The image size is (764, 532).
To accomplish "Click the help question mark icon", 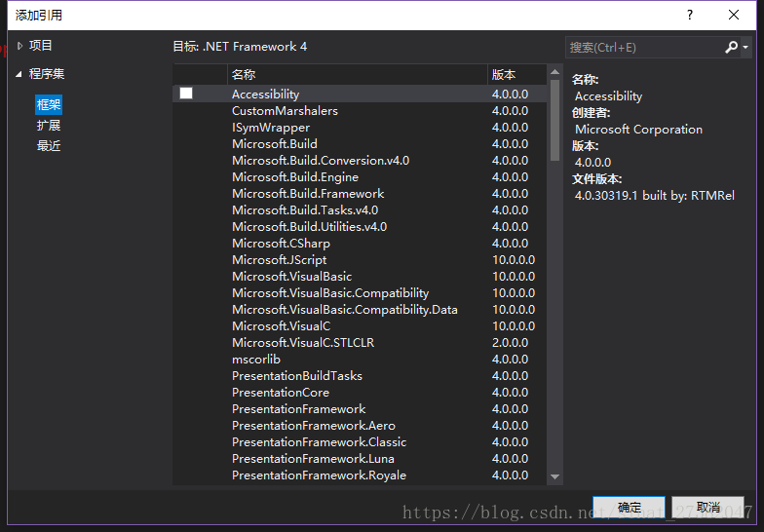I will 690,16.
